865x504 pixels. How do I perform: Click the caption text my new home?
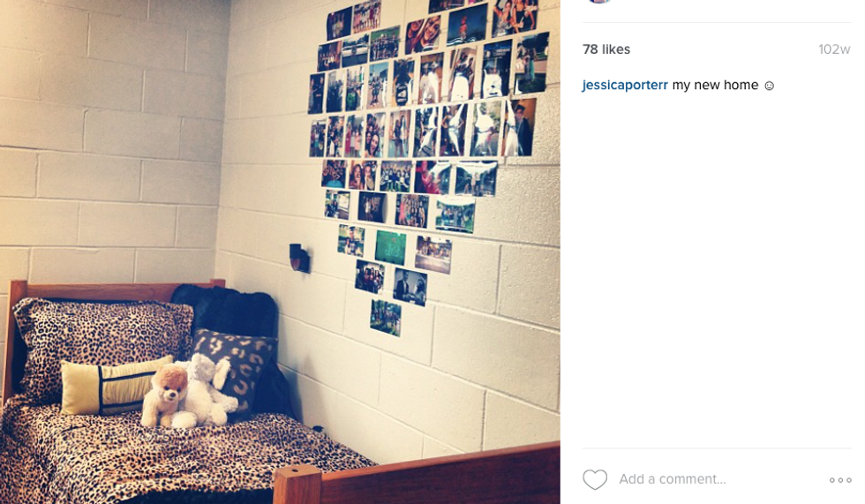pos(715,85)
